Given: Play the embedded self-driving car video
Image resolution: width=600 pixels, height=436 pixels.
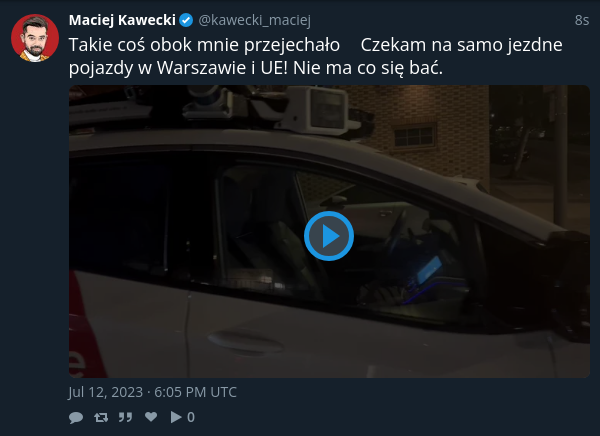Looking at the screenshot, I should [x=329, y=236].
